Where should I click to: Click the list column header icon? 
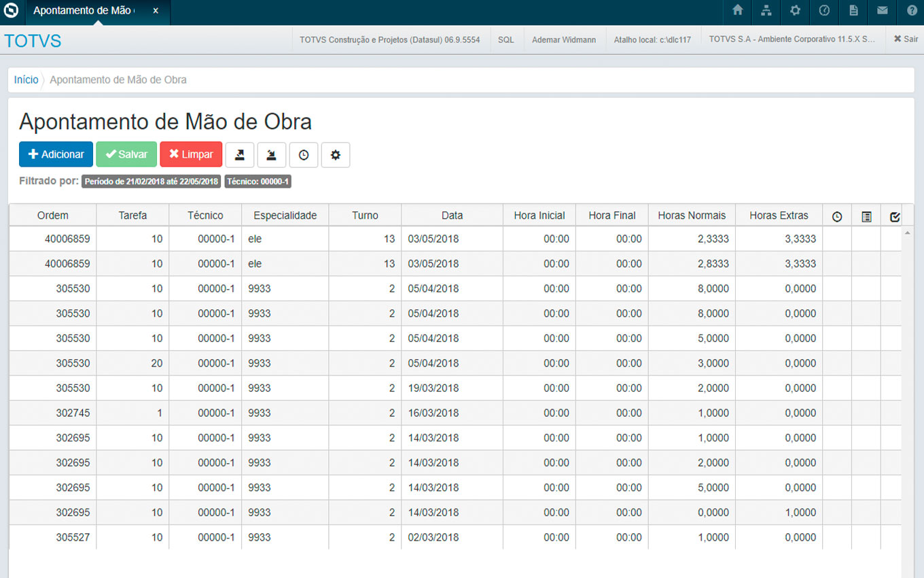click(866, 216)
